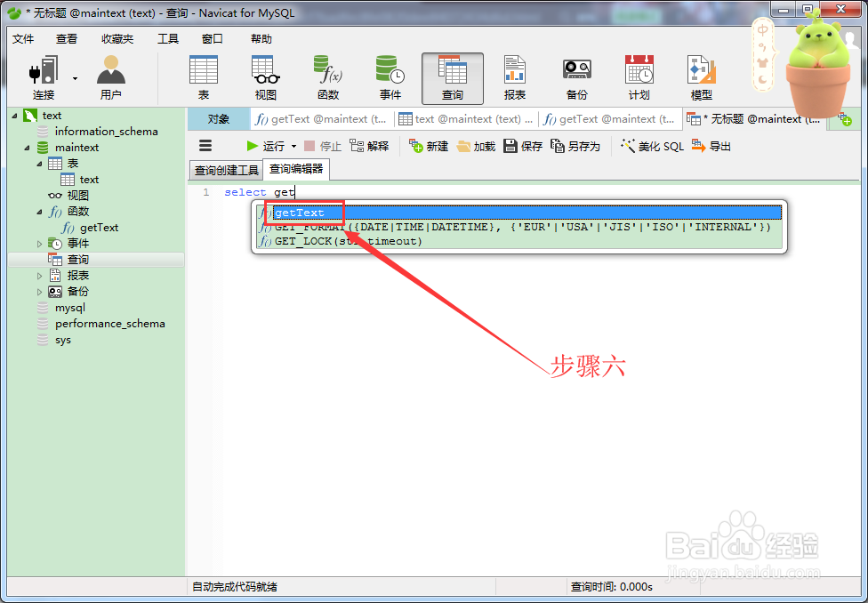Open the 工具 menu
This screenshot has height=603, width=868.
[168, 39]
